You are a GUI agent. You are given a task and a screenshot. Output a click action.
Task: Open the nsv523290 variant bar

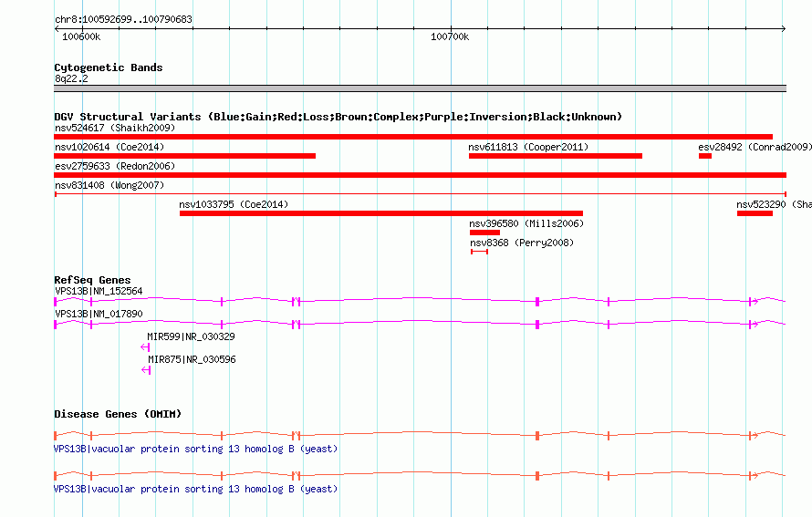tap(755, 213)
